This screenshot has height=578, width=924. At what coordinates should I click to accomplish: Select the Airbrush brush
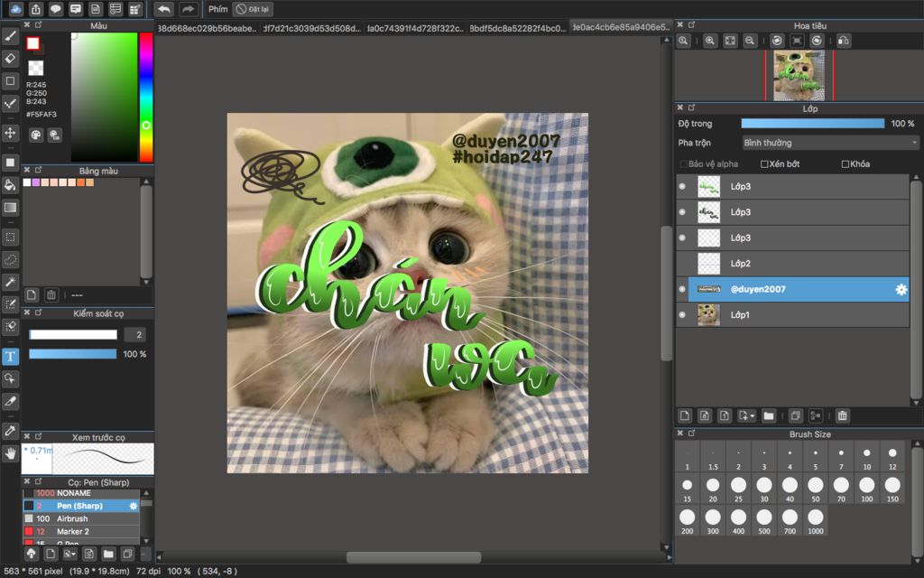[80, 519]
